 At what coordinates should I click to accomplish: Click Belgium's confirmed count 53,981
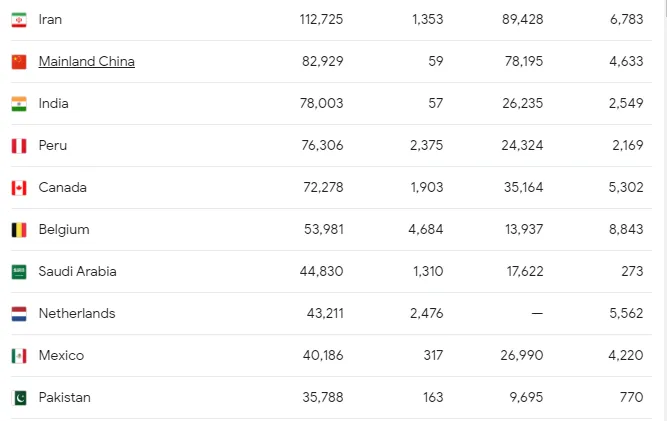click(x=323, y=229)
